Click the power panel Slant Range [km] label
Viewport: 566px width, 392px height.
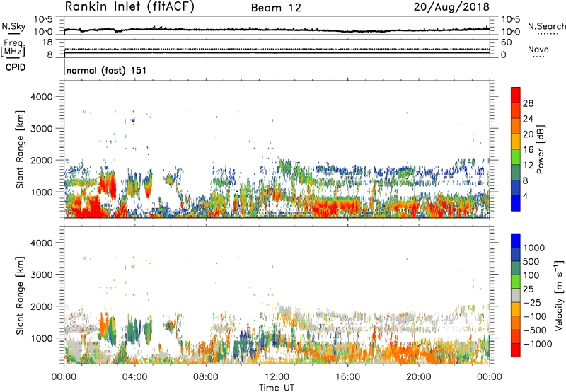tap(20, 149)
